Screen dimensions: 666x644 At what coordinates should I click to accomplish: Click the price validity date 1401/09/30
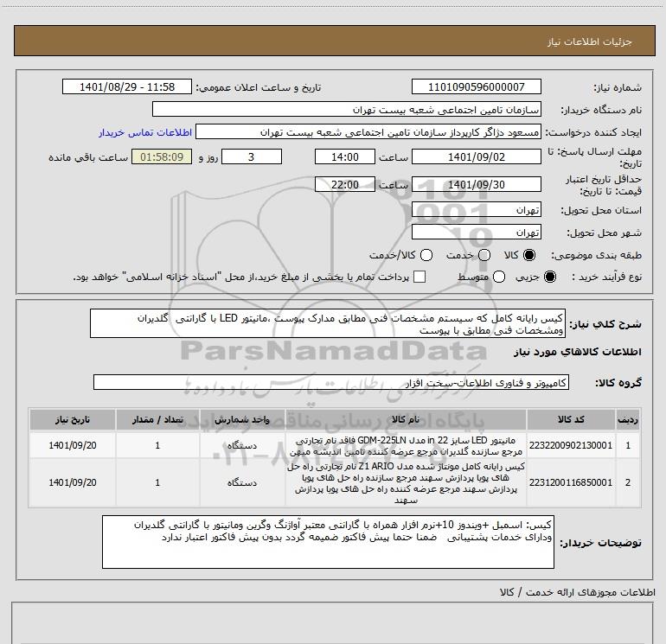click(x=476, y=184)
